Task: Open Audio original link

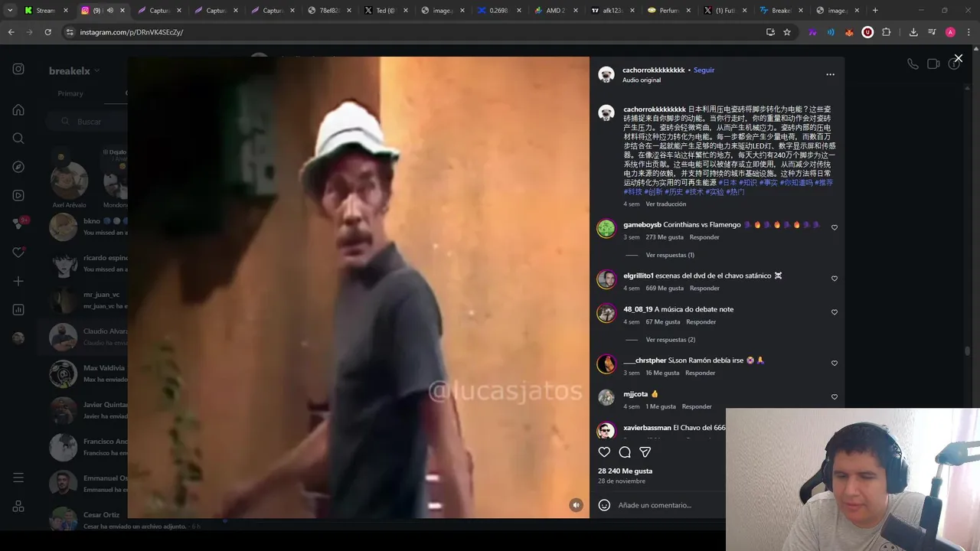Action: (642, 80)
